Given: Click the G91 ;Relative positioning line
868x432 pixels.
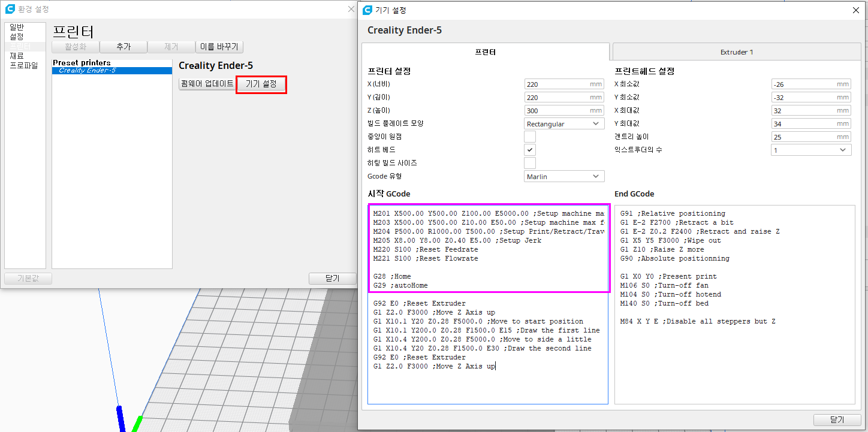Looking at the screenshot, I should tap(673, 213).
